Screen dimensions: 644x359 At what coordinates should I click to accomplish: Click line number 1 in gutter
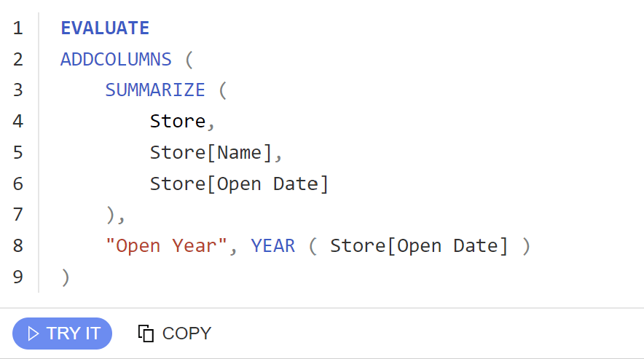[x=17, y=28]
